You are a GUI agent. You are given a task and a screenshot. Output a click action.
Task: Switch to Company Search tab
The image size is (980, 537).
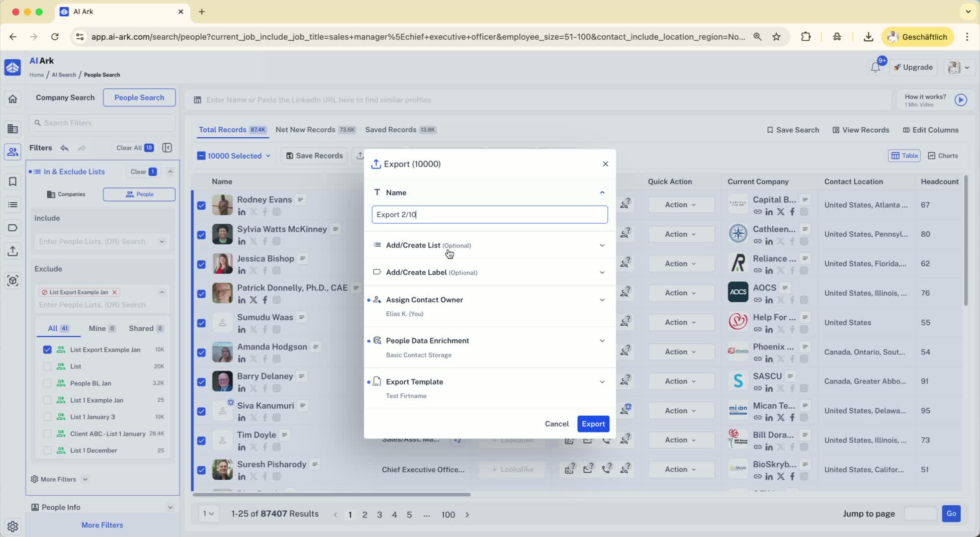point(65,97)
